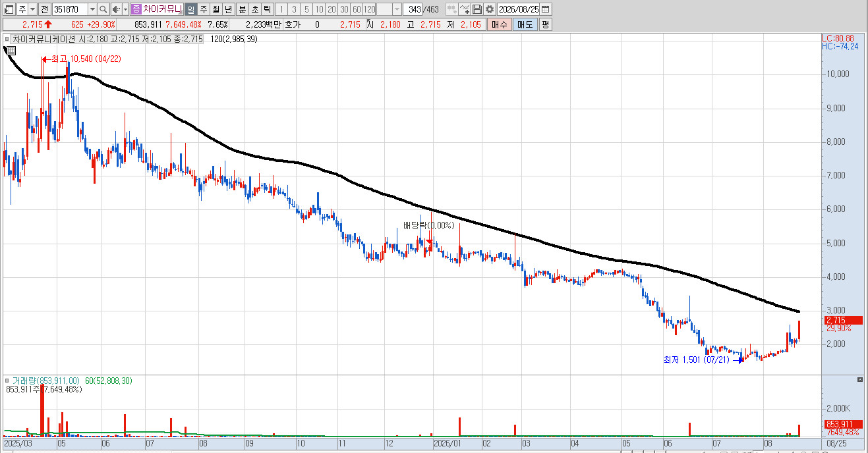Viewport: 868px width, 453px height.
Task: Open the market type 주 dropdown arrow
Action: coord(32,9)
